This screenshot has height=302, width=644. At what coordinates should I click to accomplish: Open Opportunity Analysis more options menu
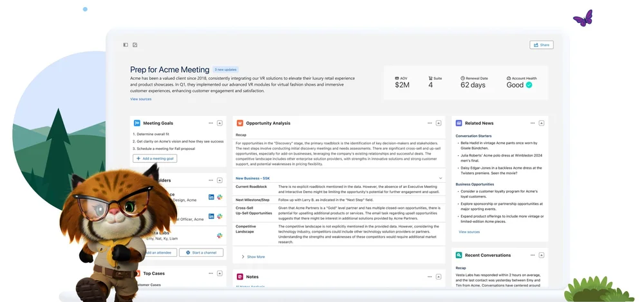[430, 123]
